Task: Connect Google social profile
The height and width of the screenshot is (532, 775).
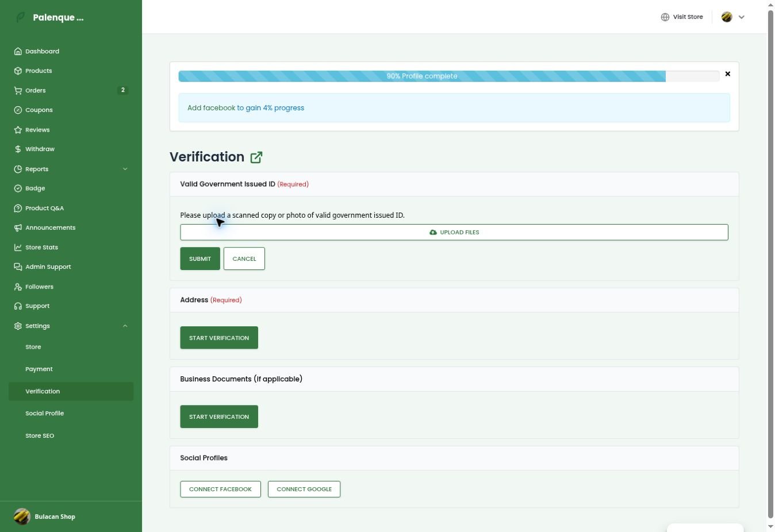Action: click(x=304, y=489)
